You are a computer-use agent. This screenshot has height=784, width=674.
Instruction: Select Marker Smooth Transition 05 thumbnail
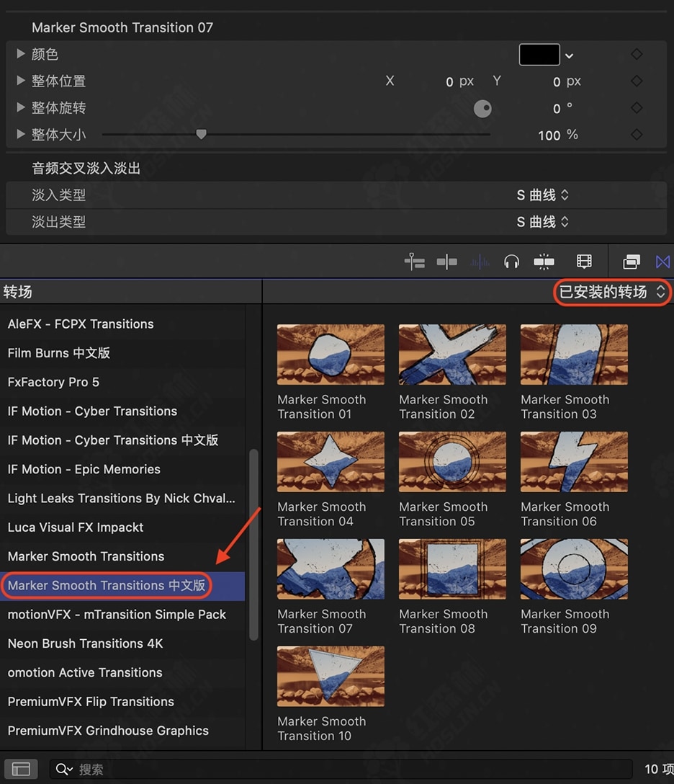click(452, 461)
